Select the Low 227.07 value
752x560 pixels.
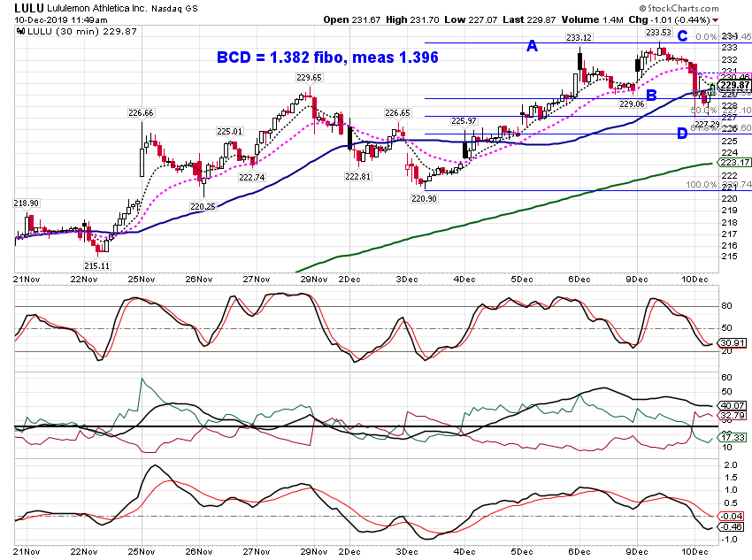[471, 19]
